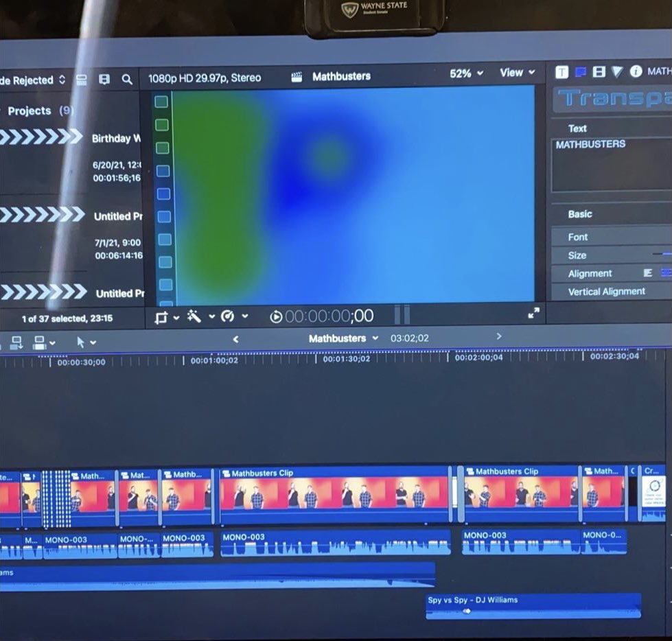Click the clapperboard icon beside Mathbusters
The width and height of the screenshot is (672, 641).
point(297,77)
